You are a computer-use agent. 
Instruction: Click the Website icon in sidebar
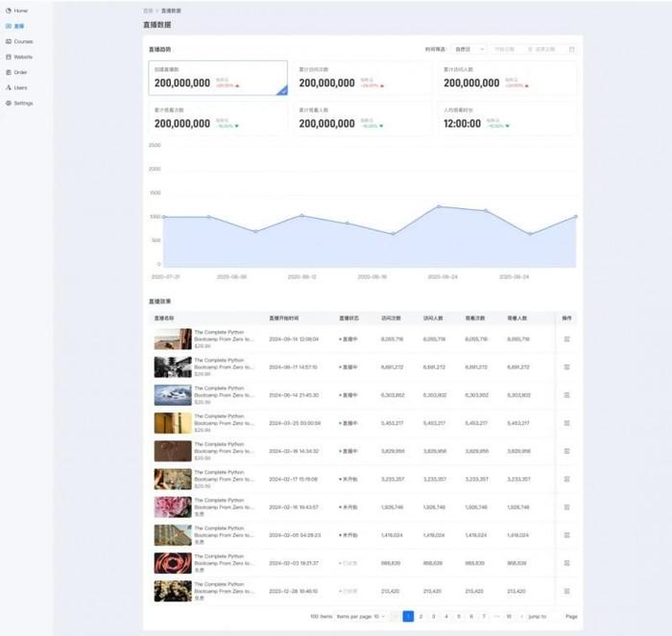[x=9, y=57]
